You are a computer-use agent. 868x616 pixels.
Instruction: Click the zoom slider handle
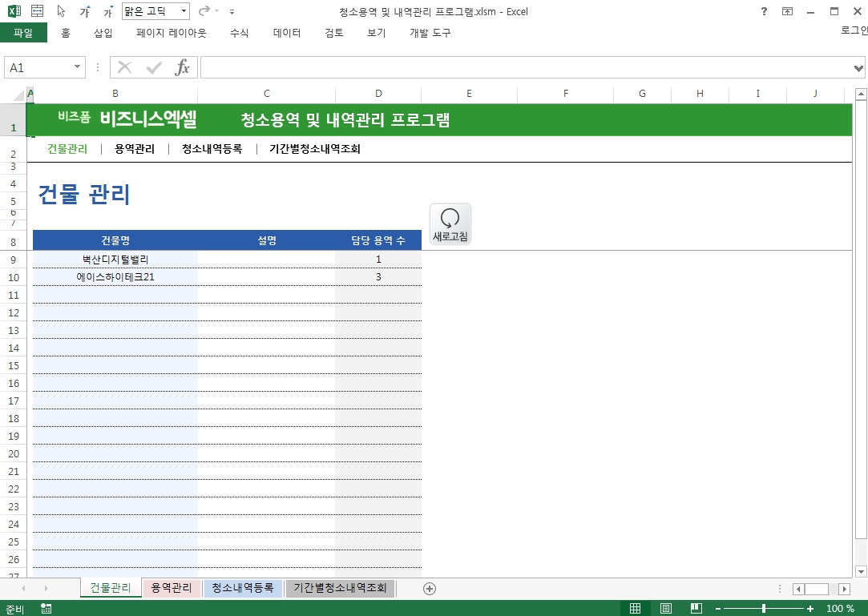[763, 609]
